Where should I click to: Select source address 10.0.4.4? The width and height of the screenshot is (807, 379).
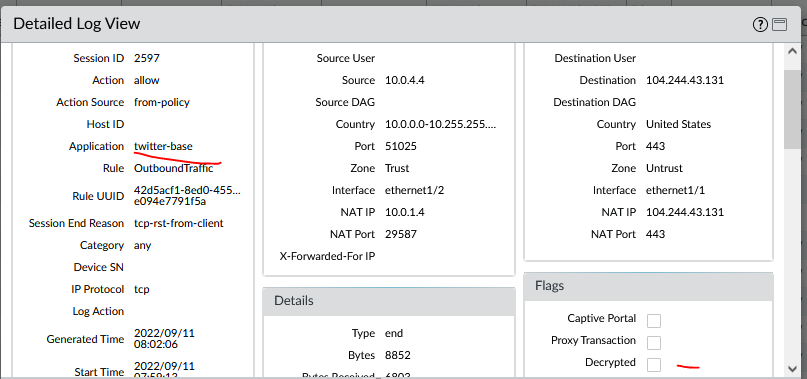(405, 80)
